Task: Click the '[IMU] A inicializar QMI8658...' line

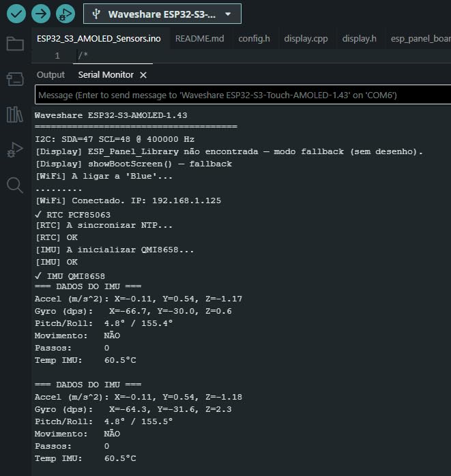Action: point(115,250)
